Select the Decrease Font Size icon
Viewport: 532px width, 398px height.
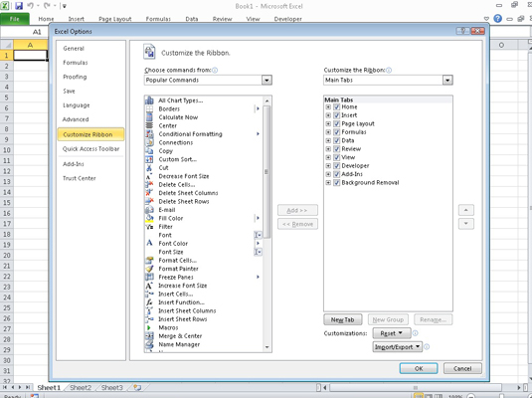149,176
